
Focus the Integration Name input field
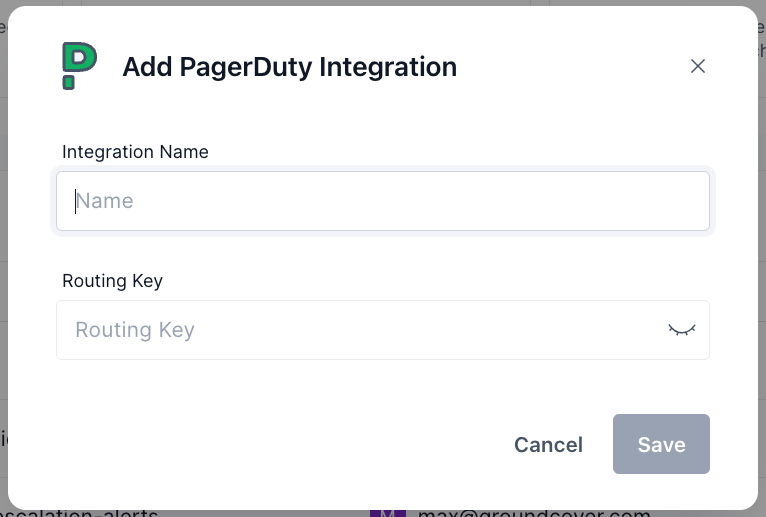point(383,201)
